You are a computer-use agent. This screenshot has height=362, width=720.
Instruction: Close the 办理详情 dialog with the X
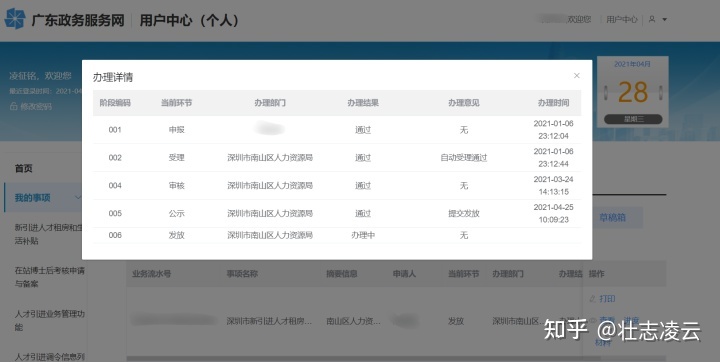pos(577,76)
